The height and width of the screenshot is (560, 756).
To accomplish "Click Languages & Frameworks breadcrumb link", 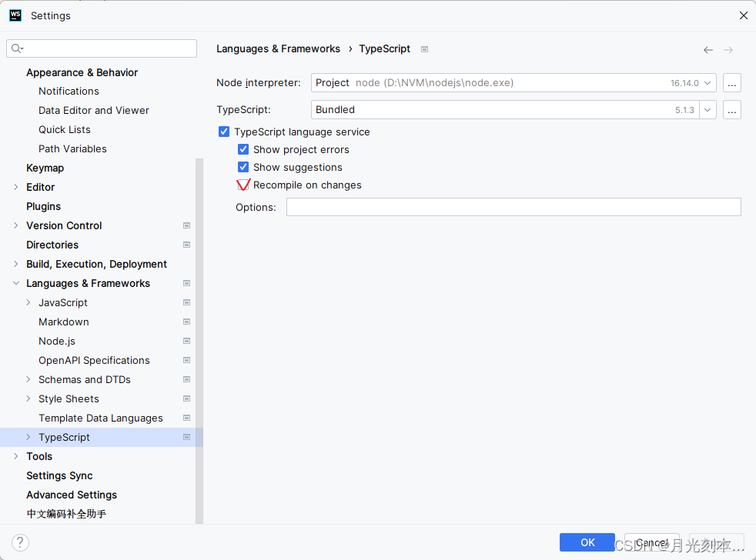I will point(278,49).
